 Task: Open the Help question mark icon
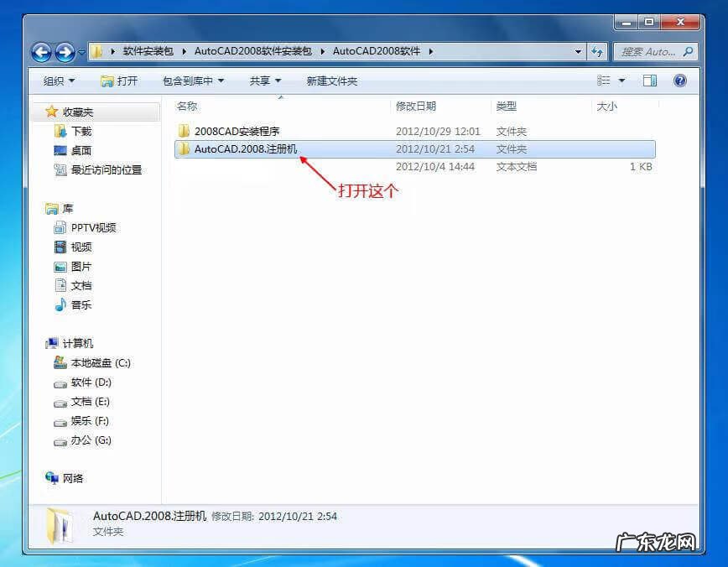pyautogui.click(x=680, y=81)
